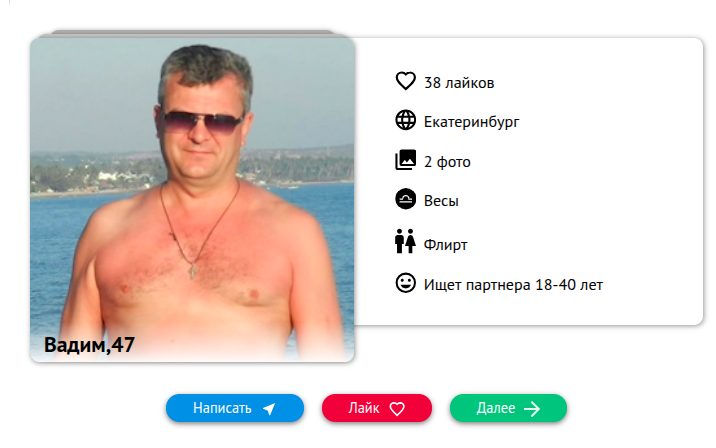The height and width of the screenshot is (448, 716).
Task: Click the couple icon beside Флирт
Action: click(x=405, y=241)
